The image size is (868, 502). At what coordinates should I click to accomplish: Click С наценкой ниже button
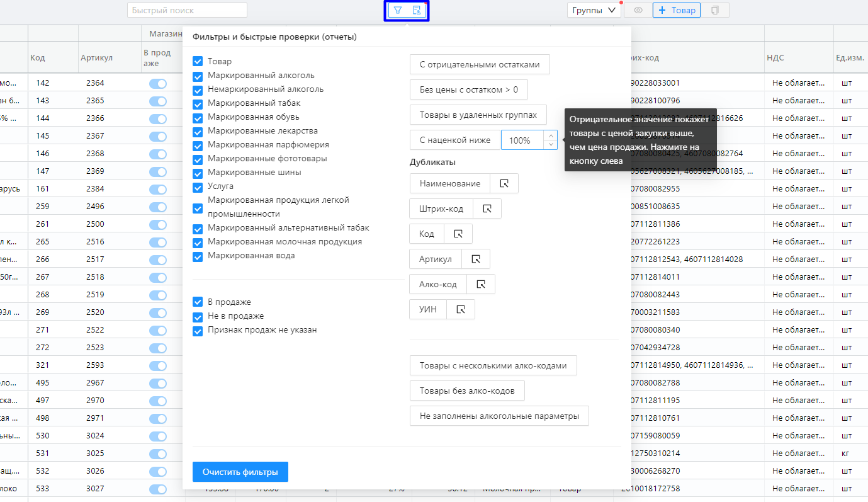coord(455,140)
